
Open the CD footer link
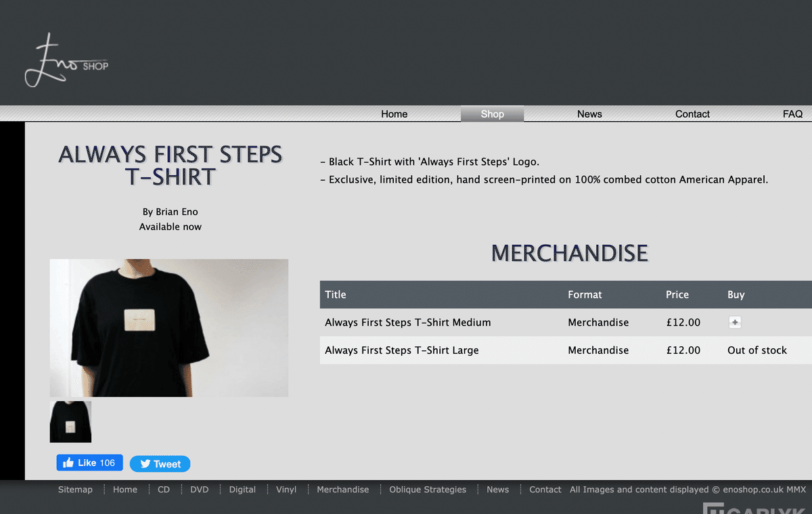(164, 490)
